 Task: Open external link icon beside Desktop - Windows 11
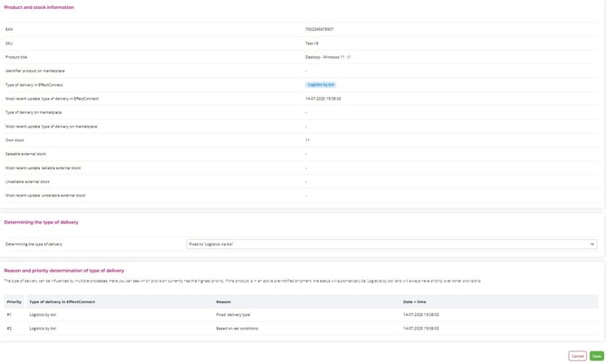pos(349,57)
